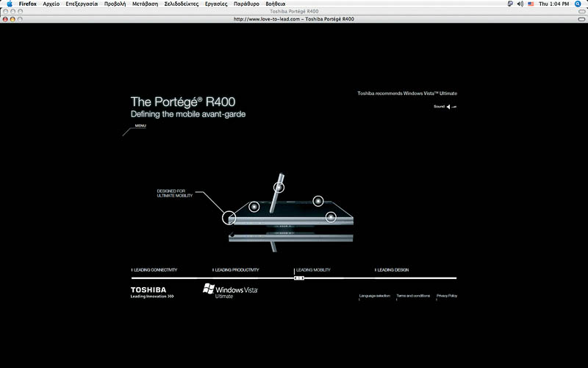Click the US flag input menu icon

pos(531,4)
